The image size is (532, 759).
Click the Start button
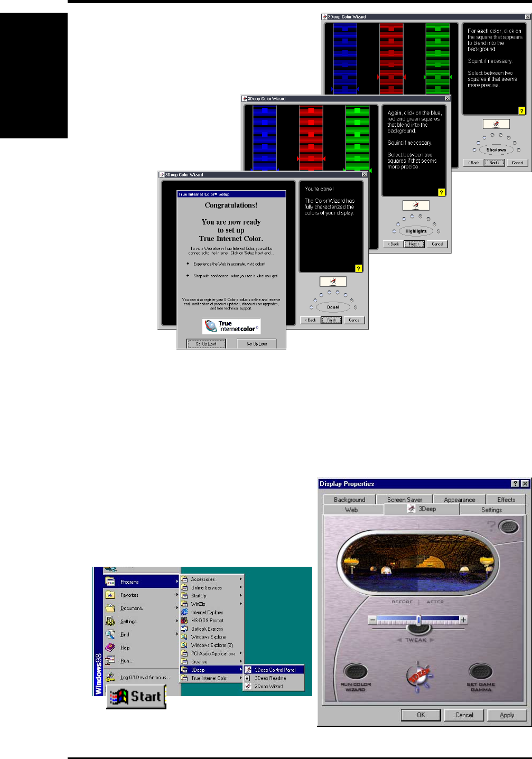click(x=136, y=697)
